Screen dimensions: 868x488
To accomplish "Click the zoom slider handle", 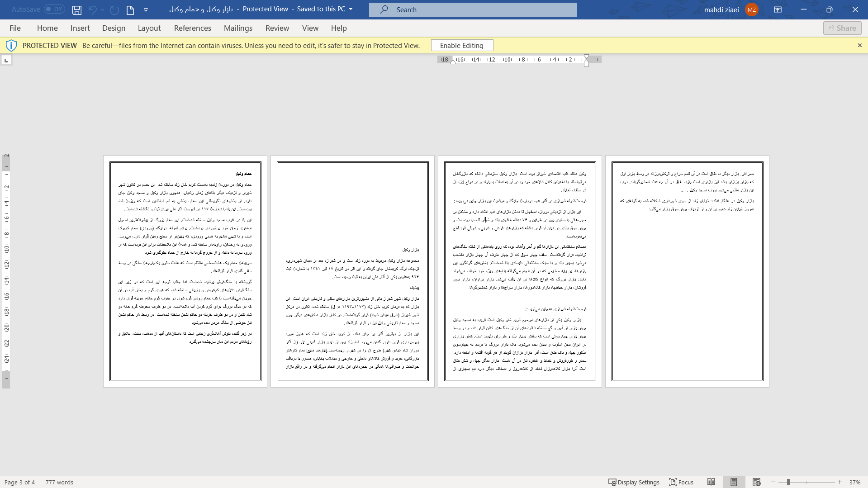I will click(x=788, y=482).
